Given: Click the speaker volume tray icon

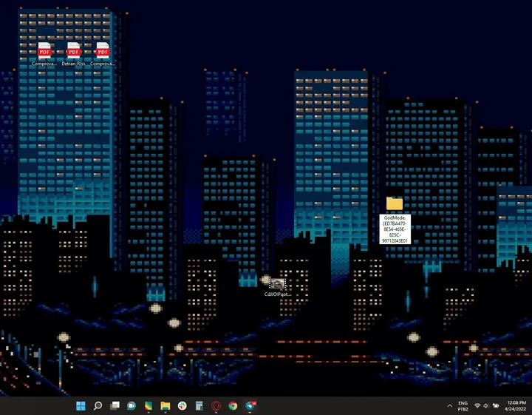Looking at the screenshot, I should (486, 406).
